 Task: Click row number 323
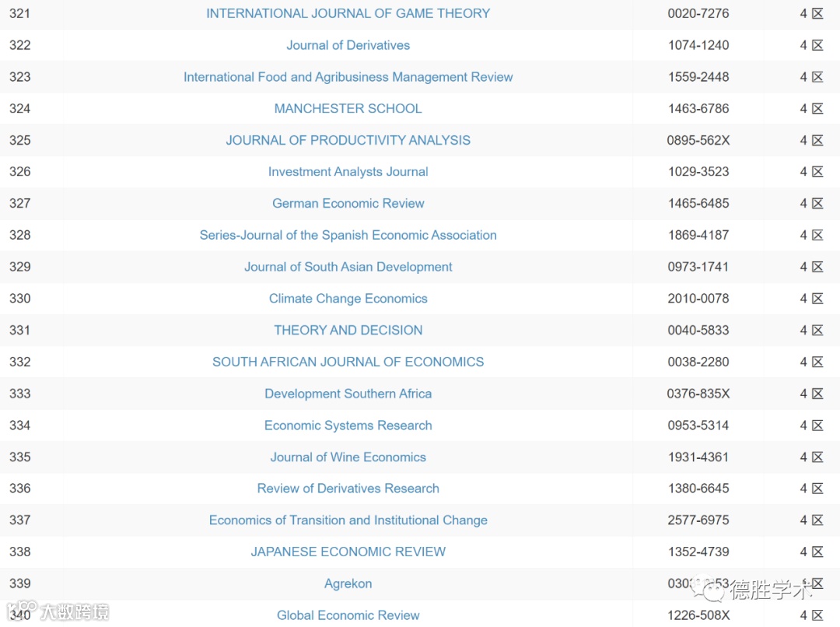tap(19, 77)
